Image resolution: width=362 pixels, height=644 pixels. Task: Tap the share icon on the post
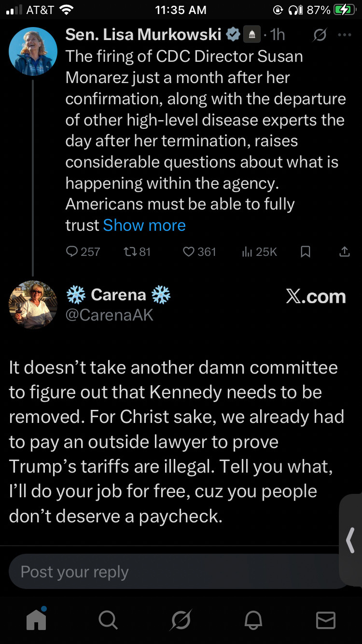pyautogui.click(x=344, y=252)
